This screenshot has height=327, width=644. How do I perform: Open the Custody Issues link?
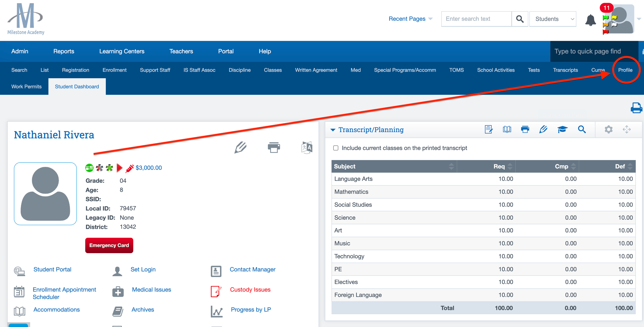tap(250, 290)
